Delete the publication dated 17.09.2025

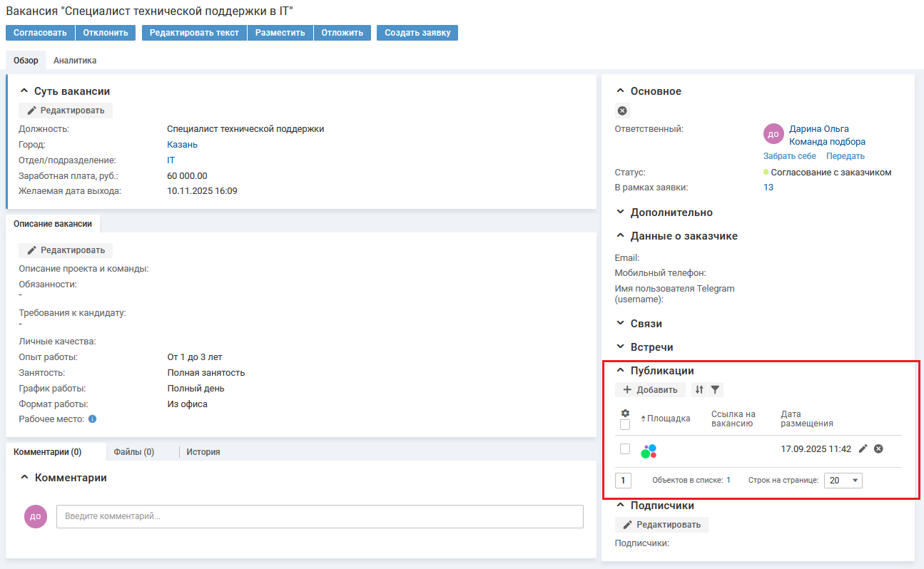(x=878, y=448)
